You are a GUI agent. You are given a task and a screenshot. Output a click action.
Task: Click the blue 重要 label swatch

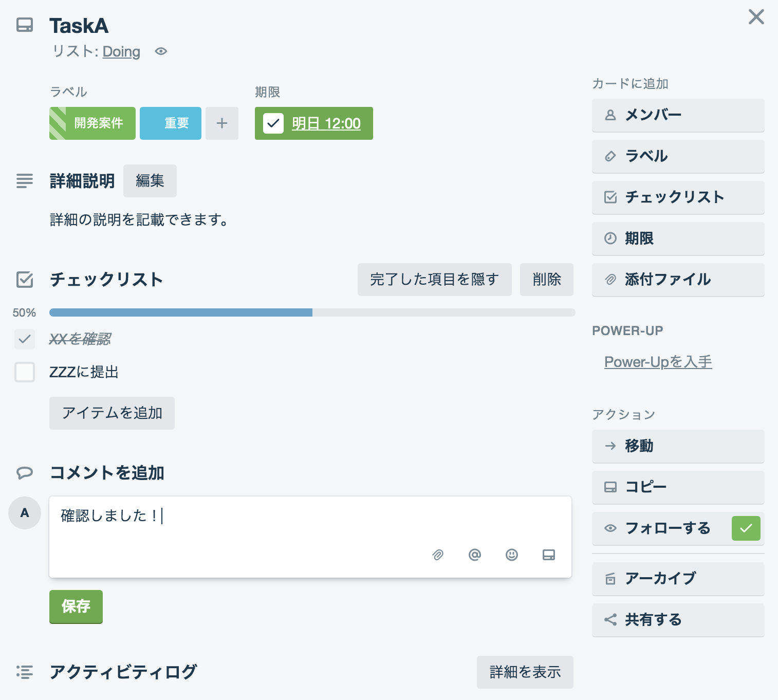(171, 123)
